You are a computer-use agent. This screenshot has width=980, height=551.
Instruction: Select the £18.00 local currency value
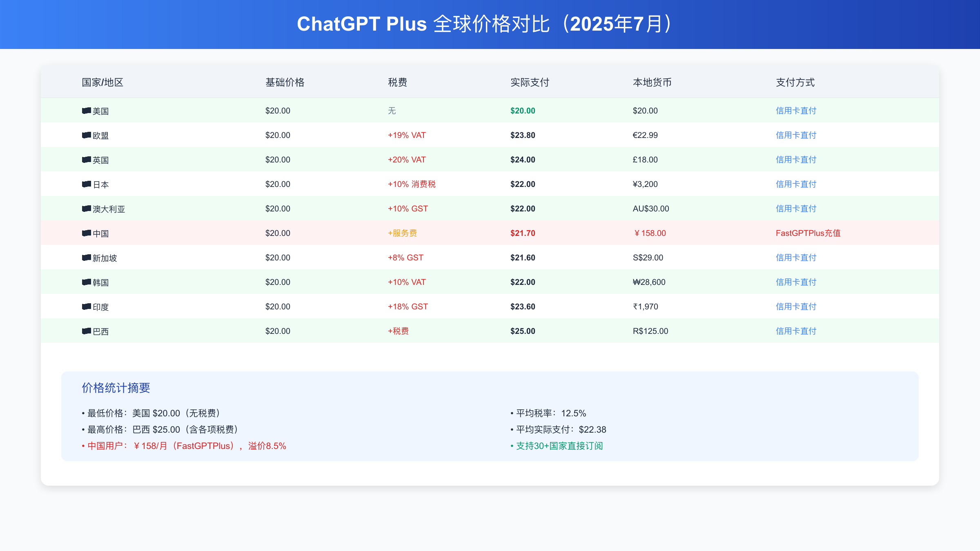pos(645,160)
